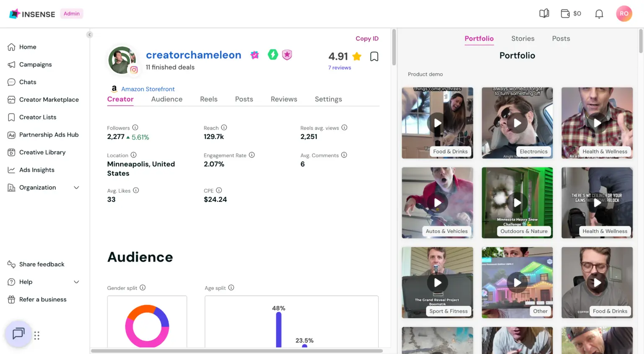Collapse the sidebar with the arrow
The height and width of the screenshot is (354, 644).
(89, 35)
